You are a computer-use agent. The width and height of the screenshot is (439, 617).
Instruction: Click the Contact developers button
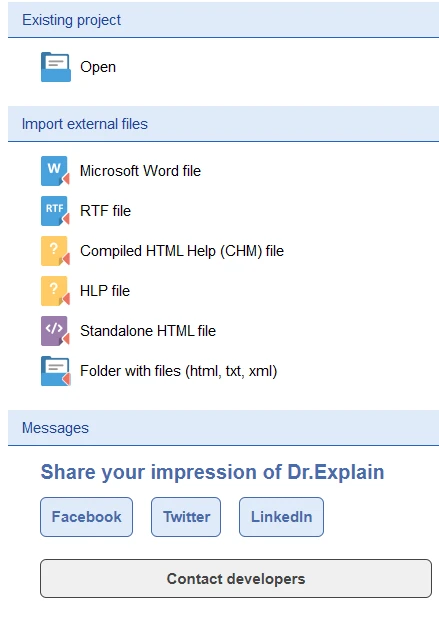pos(236,578)
